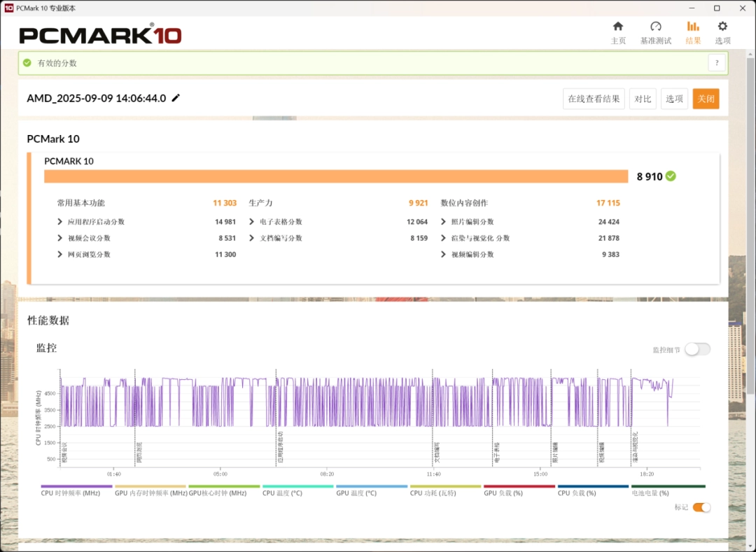The width and height of the screenshot is (756, 552).
Task: Select the Results (结果) bar chart icon
Action: [x=693, y=27]
